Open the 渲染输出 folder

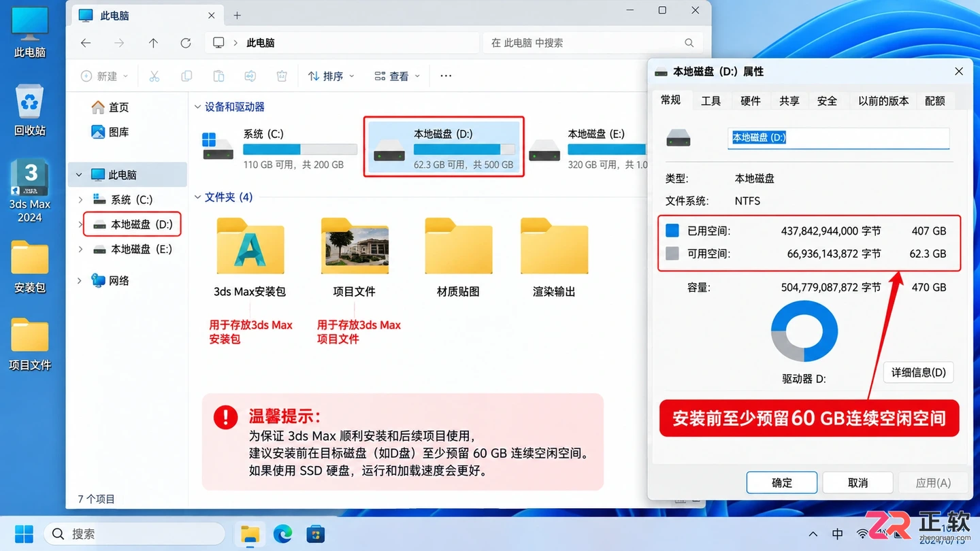[554, 257]
